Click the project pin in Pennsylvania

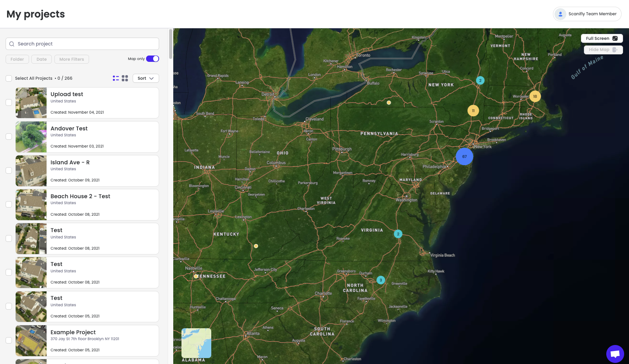[x=389, y=102]
